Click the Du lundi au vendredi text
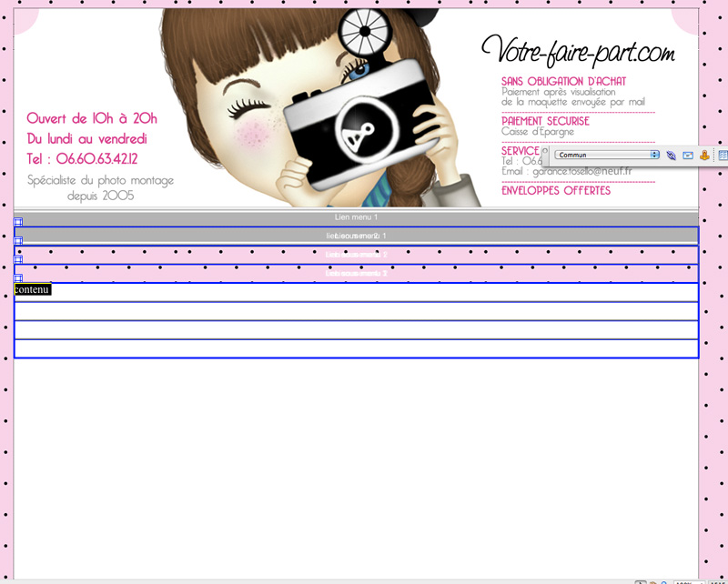Image resolution: width=728 pixels, height=584 pixels. click(x=87, y=139)
